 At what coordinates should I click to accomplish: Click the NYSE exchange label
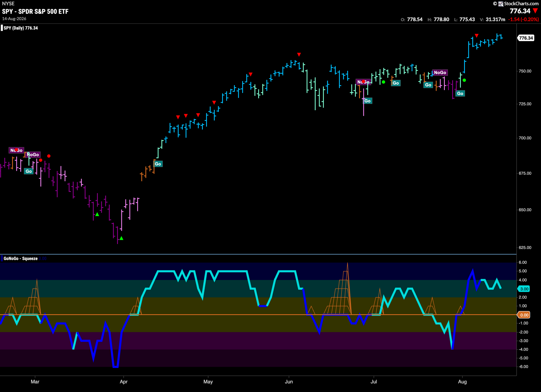point(8,4)
